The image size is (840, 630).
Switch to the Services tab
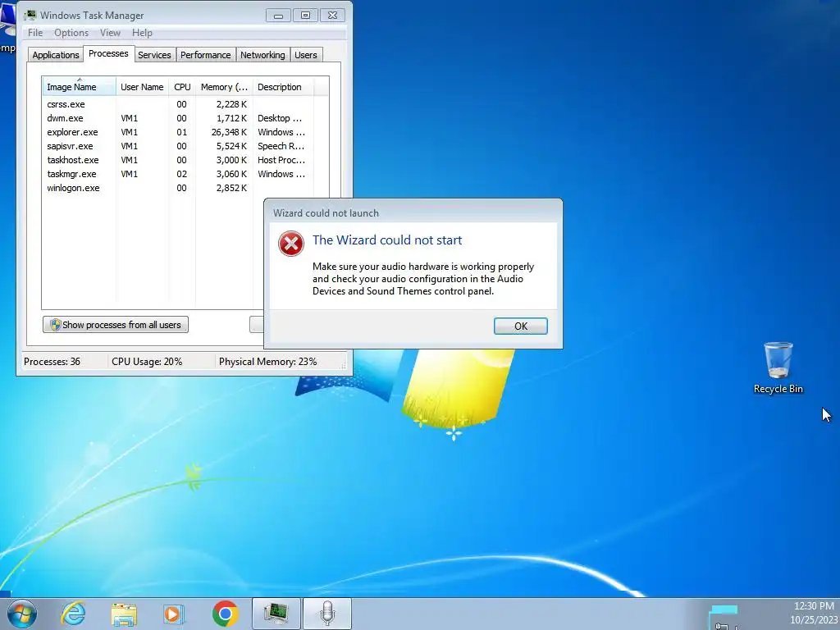[154, 55]
